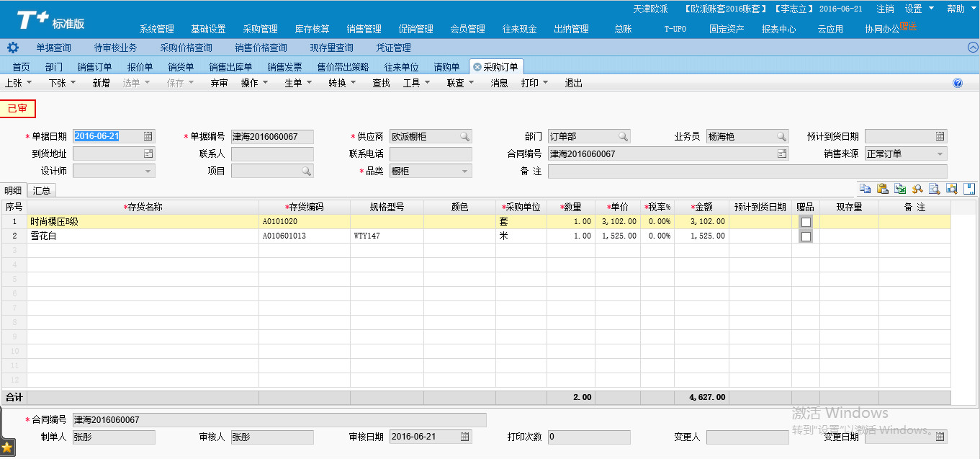Open the 单据查询 shortcut link
Screen dimensions: 980x459
53,48
